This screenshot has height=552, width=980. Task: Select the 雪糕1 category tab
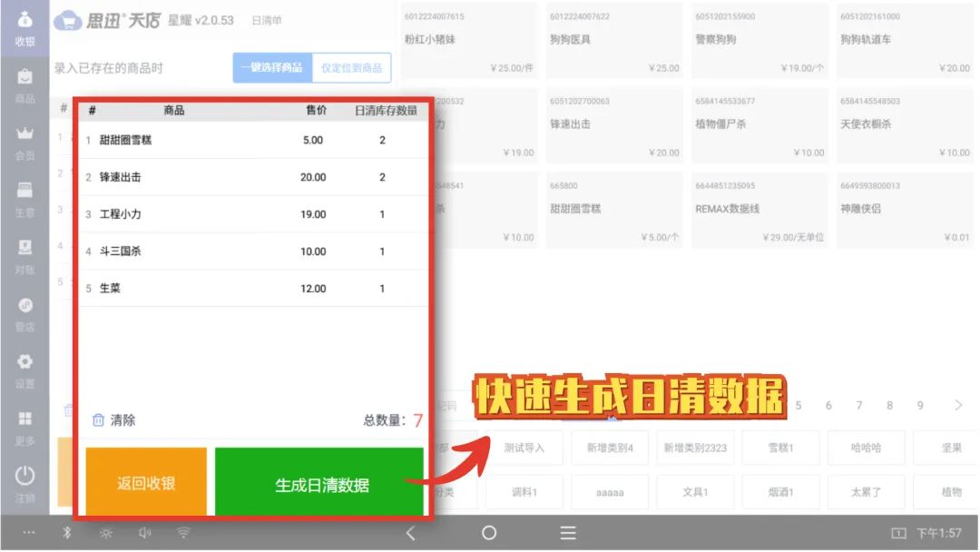[x=779, y=448]
